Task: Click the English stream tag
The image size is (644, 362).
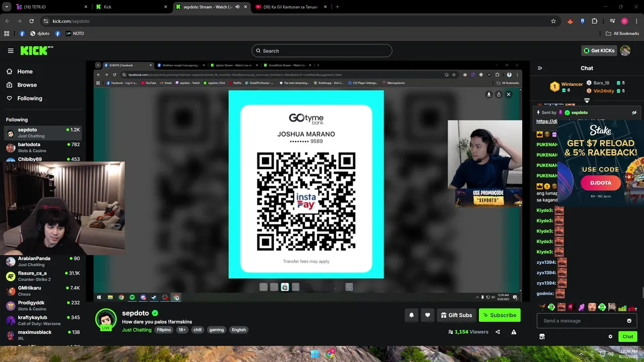Action: pyautogui.click(x=238, y=330)
